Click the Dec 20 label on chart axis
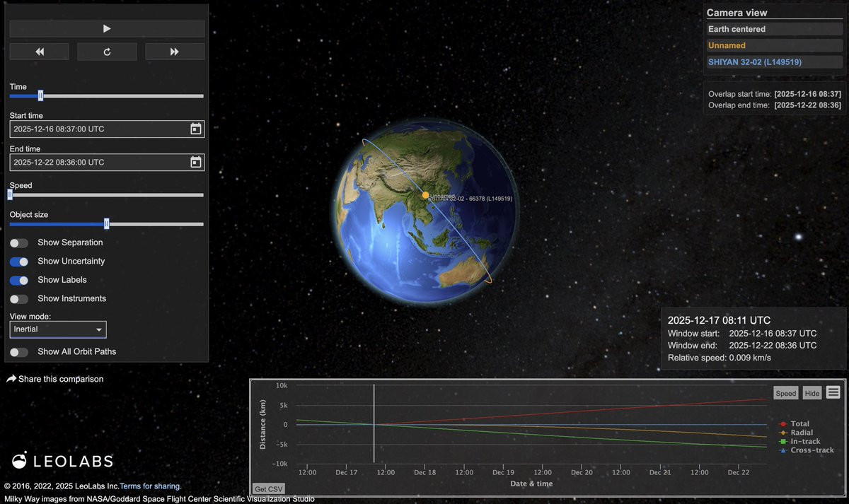The width and height of the screenshot is (849, 504). click(x=582, y=472)
